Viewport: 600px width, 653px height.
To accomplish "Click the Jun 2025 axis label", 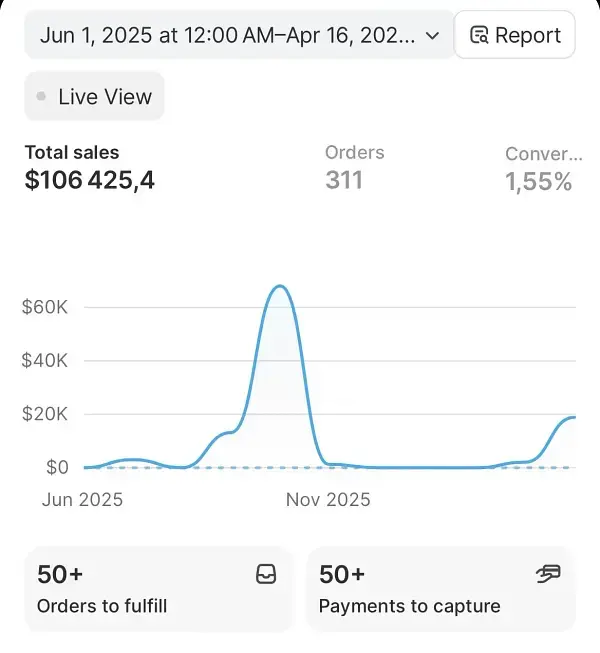I will pyautogui.click(x=82, y=499).
